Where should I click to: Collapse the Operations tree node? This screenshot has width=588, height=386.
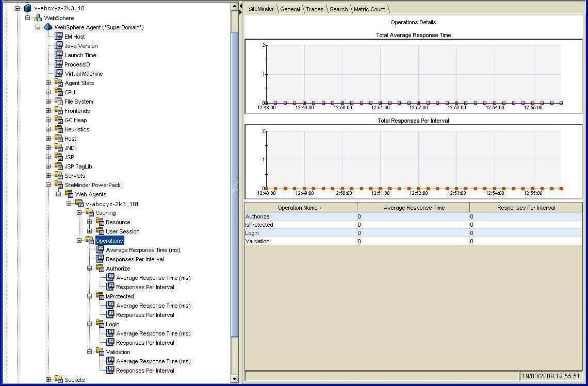79,241
